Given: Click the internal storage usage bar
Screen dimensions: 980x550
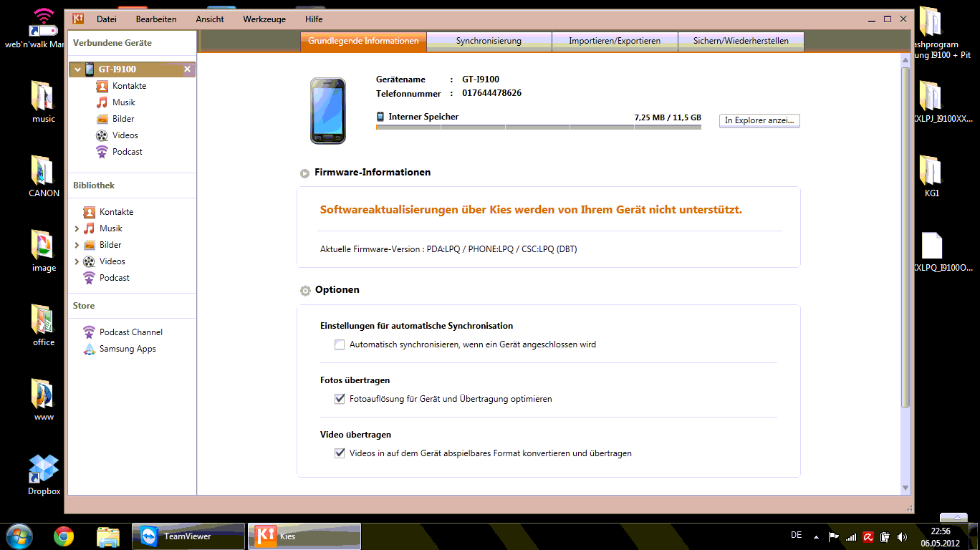Looking at the screenshot, I should [x=538, y=127].
